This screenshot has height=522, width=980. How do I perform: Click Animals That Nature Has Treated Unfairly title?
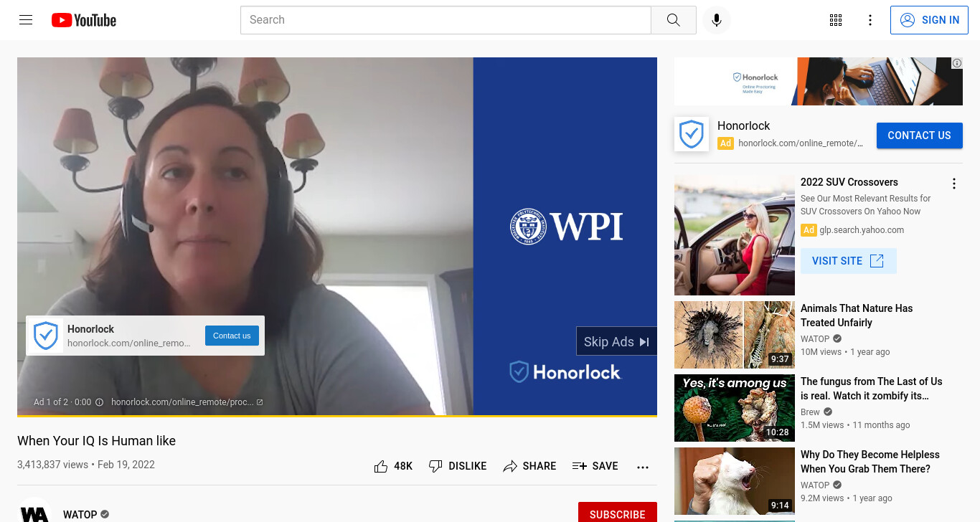857,315
